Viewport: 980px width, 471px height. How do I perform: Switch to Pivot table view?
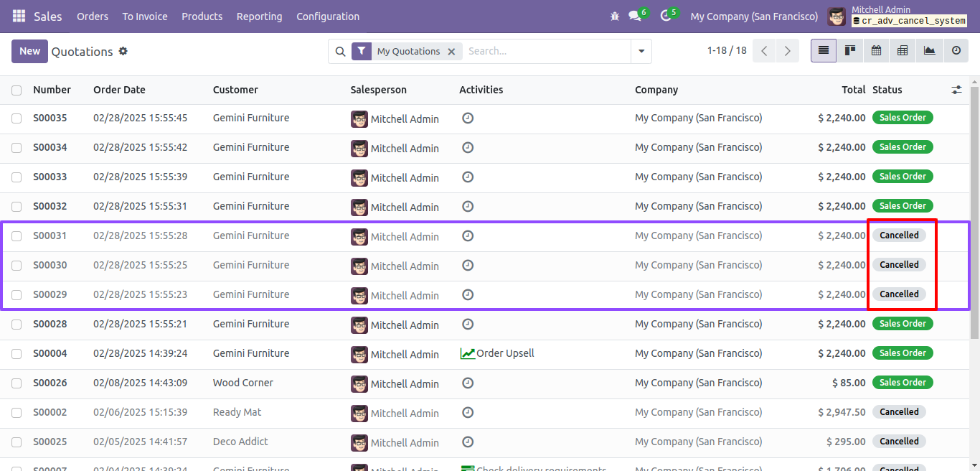point(903,51)
